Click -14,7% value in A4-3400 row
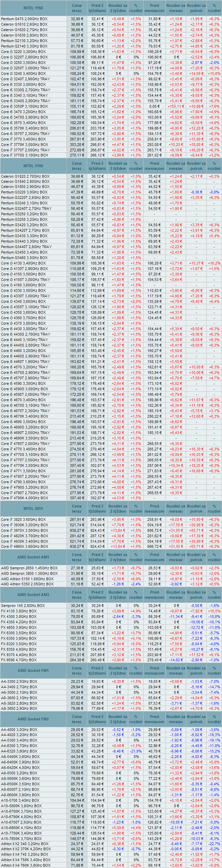 (214, 687)
